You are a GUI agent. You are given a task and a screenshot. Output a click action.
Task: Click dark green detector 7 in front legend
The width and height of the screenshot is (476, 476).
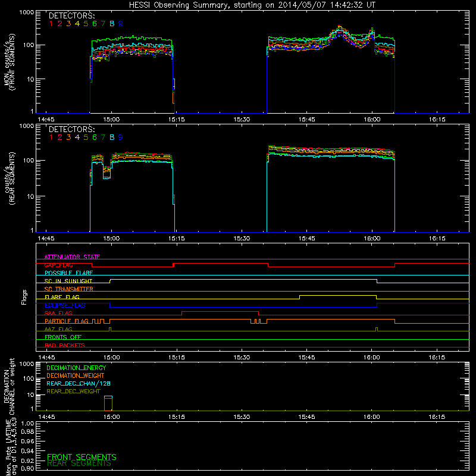click(103, 24)
